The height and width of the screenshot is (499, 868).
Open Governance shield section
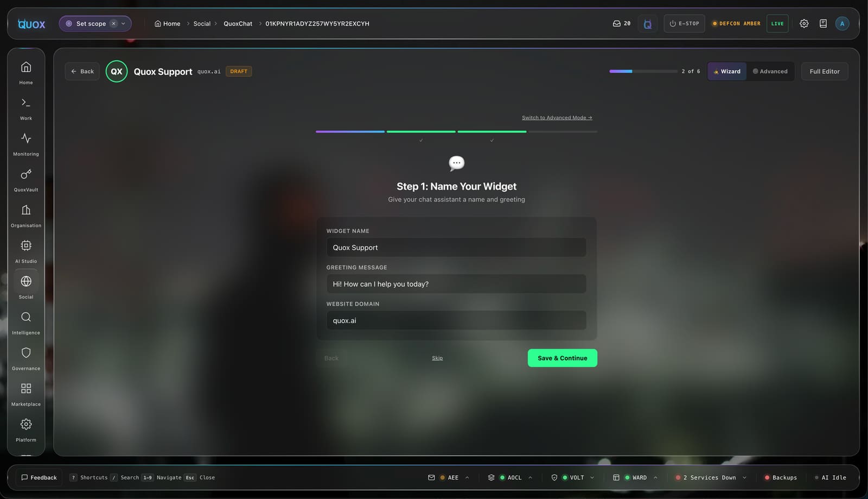coord(26,358)
